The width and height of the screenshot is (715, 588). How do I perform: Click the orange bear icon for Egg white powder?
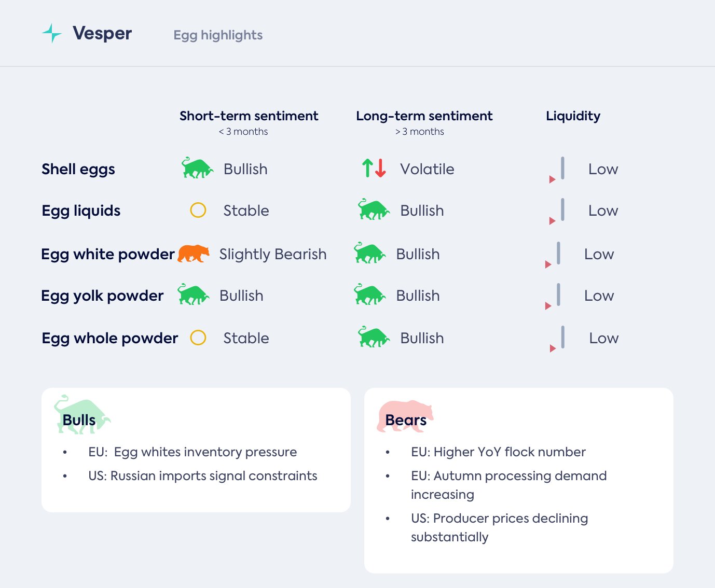[x=194, y=254]
